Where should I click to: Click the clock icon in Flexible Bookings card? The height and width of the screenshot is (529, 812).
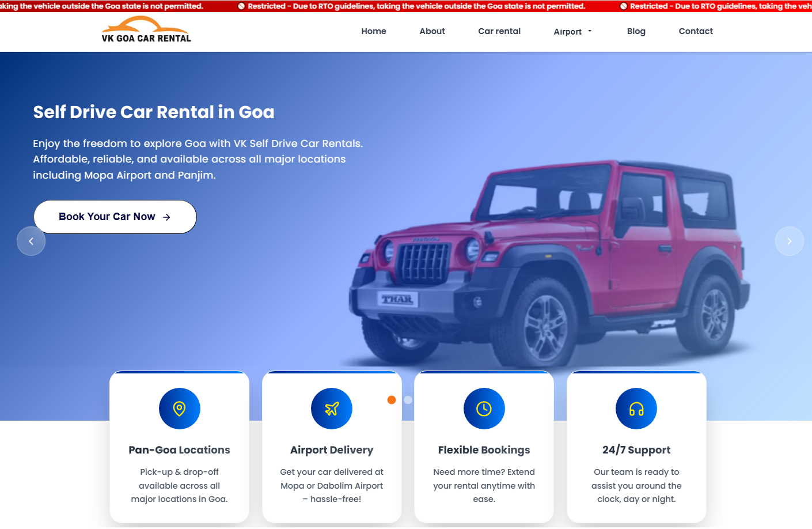coord(484,409)
